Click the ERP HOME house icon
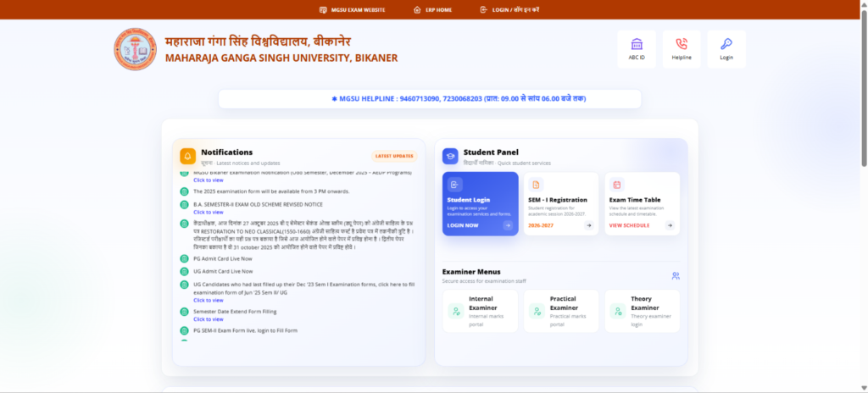 [x=417, y=10]
